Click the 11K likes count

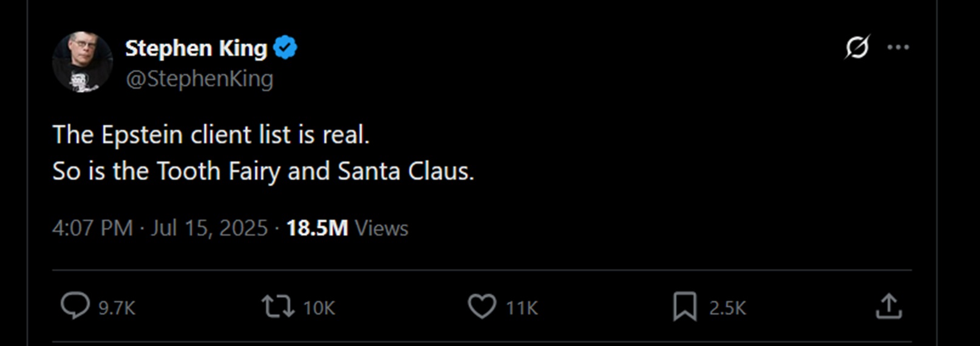522,308
